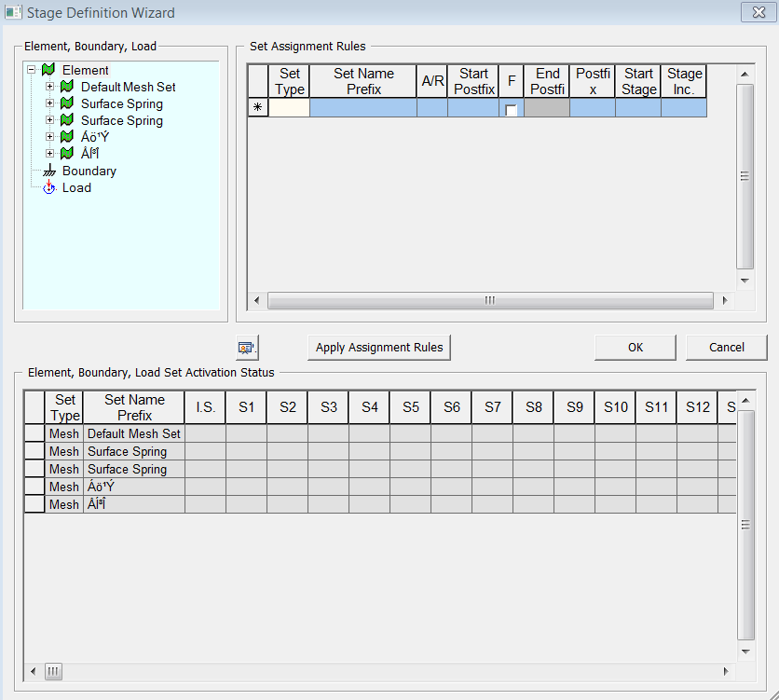The width and height of the screenshot is (779, 700).
Task: Toggle the F checkbox in the new rule row
Action: coord(511,110)
